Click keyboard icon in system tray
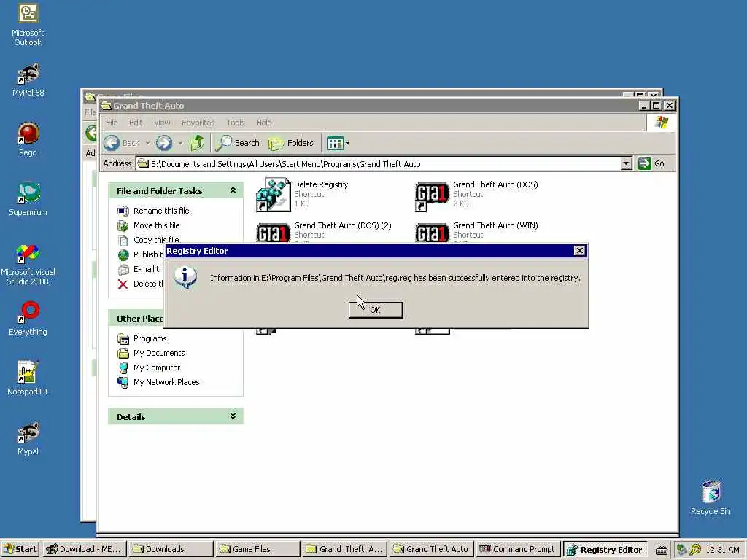The height and width of the screenshot is (560, 747). pyautogui.click(x=661, y=550)
